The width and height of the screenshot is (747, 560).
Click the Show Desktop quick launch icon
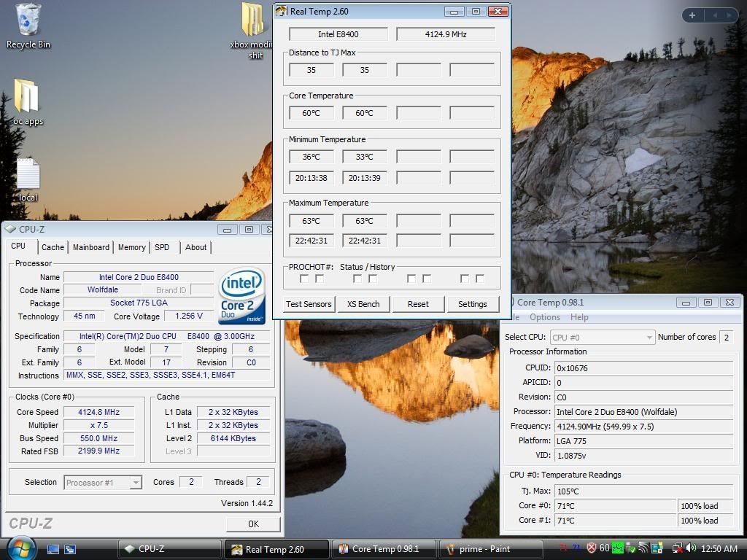tap(53, 549)
